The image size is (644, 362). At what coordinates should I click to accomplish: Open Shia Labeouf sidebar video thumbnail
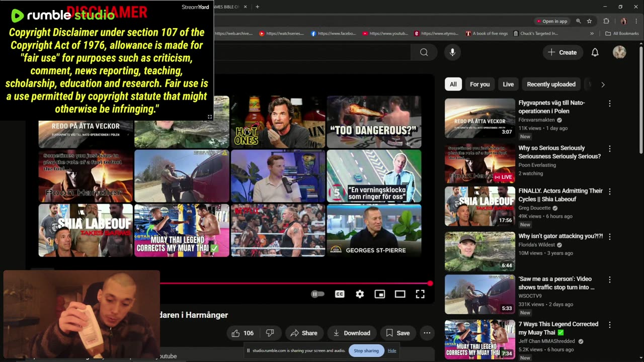[480, 206]
